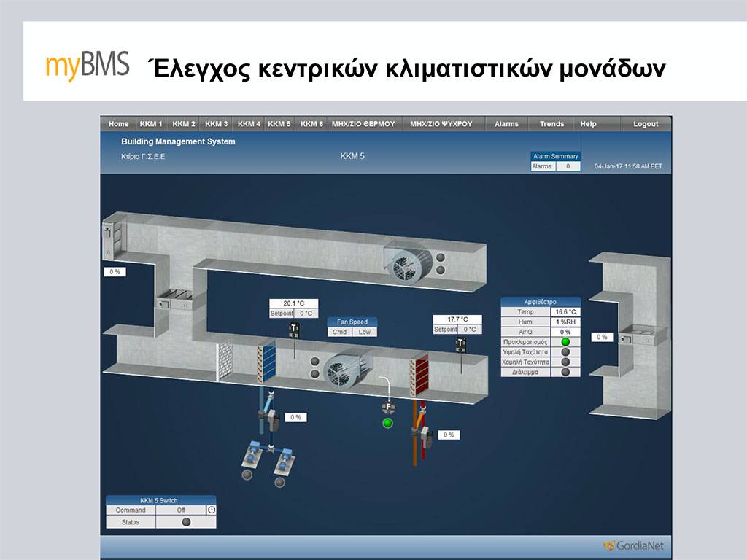Click the Logout button

[646, 124]
